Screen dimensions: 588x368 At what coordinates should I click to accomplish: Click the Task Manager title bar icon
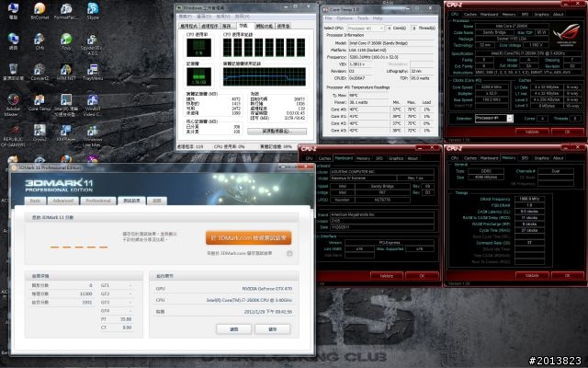coord(179,7)
